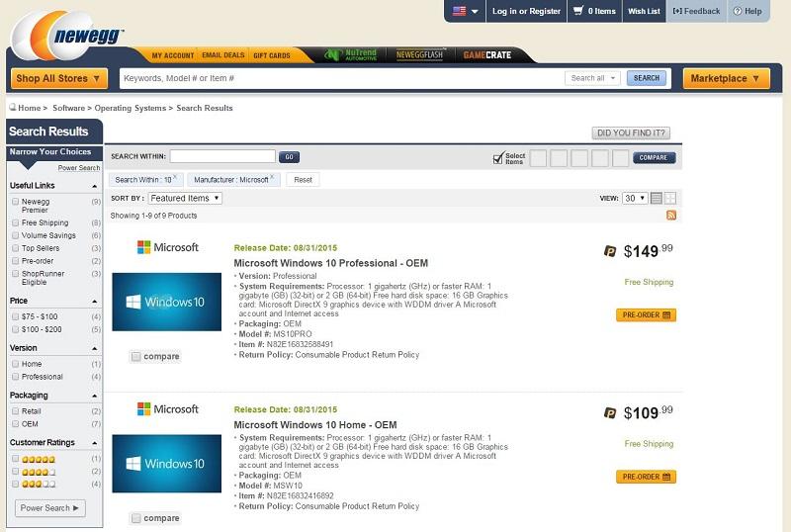Viewport: 791px width, 532px height.
Task: Remove the 'Manufacturer: Microsoft' filter
Action: (x=272, y=177)
